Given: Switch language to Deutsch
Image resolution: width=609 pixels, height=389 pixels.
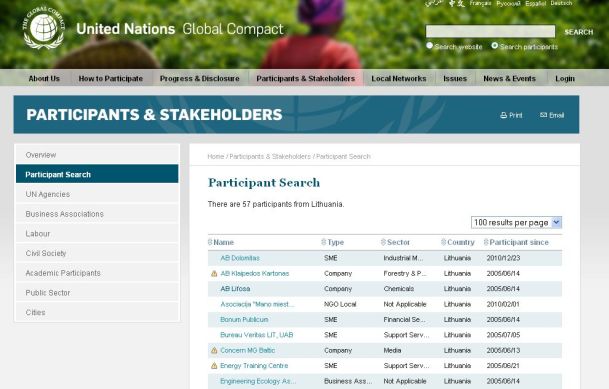Looking at the screenshot, I should [x=561, y=3].
